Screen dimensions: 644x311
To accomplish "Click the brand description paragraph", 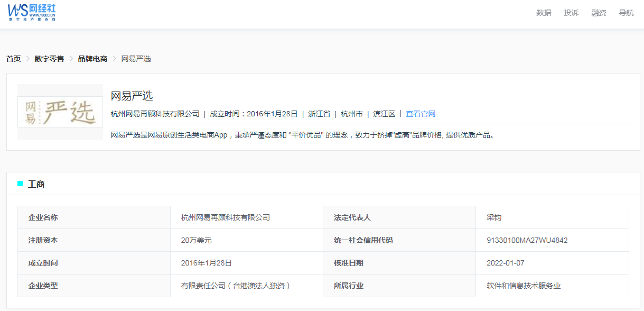I will (303, 135).
